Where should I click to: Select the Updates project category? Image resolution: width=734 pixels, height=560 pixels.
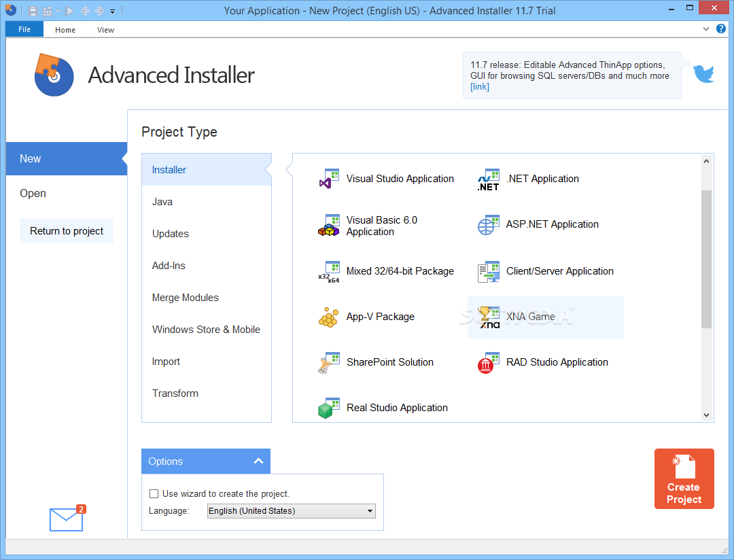tap(207, 234)
